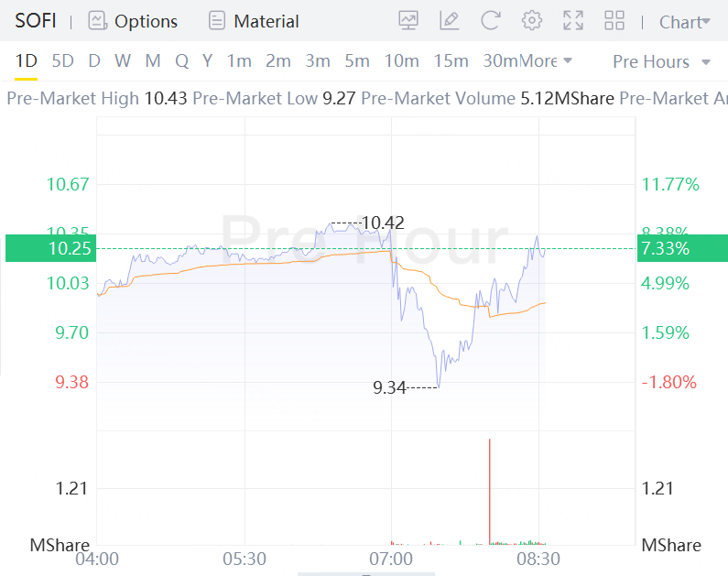Open the chart indicator monitor icon
The width and height of the screenshot is (728, 576).
tap(408, 20)
